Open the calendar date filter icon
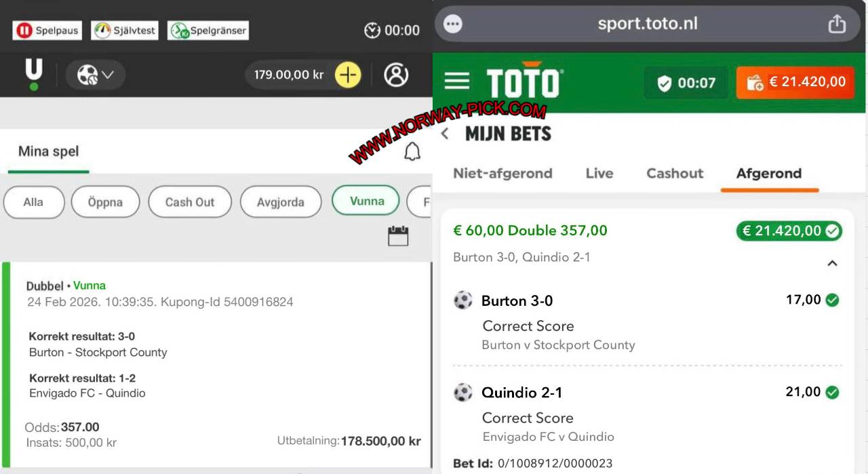Viewport: 868px width, 474px height. [398, 236]
